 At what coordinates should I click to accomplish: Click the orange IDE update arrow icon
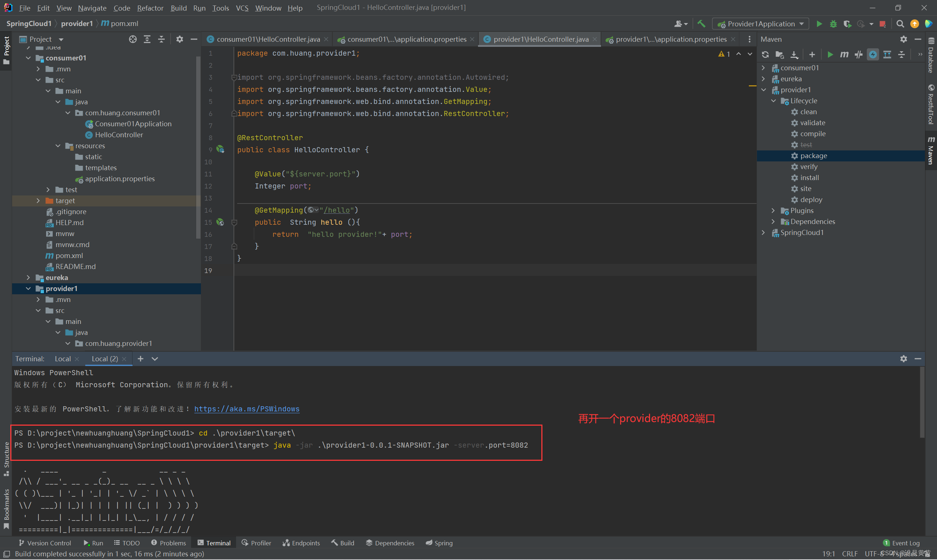pyautogui.click(x=914, y=24)
